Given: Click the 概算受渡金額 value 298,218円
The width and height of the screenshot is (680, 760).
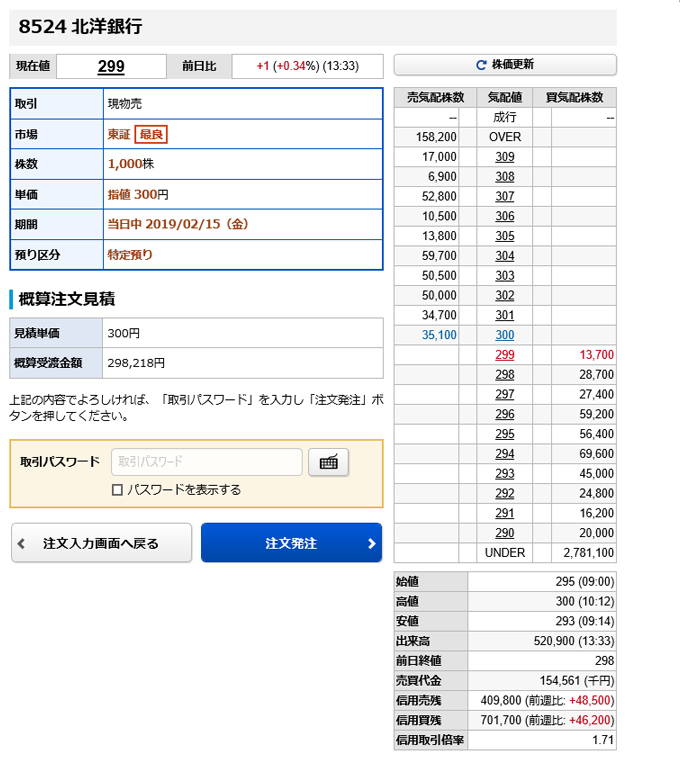Looking at the screenshot, I should [x=136, y=363].
